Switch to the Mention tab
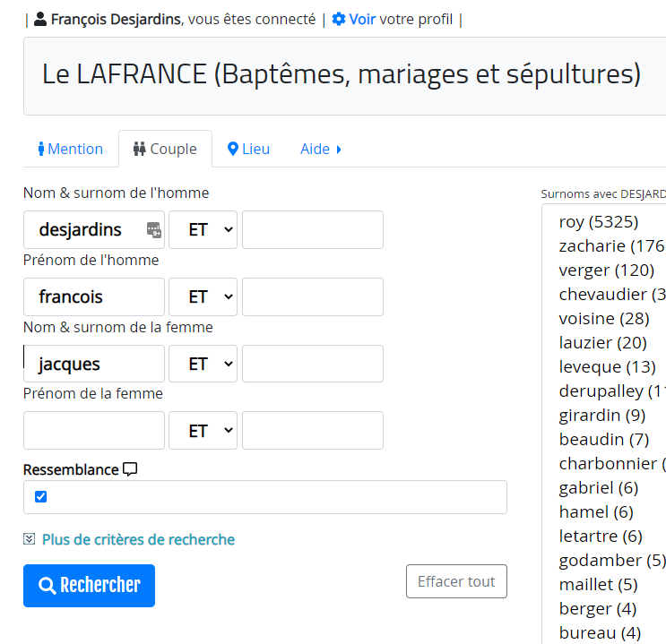Viewport: 666px width, 644px height. (71, 149)
